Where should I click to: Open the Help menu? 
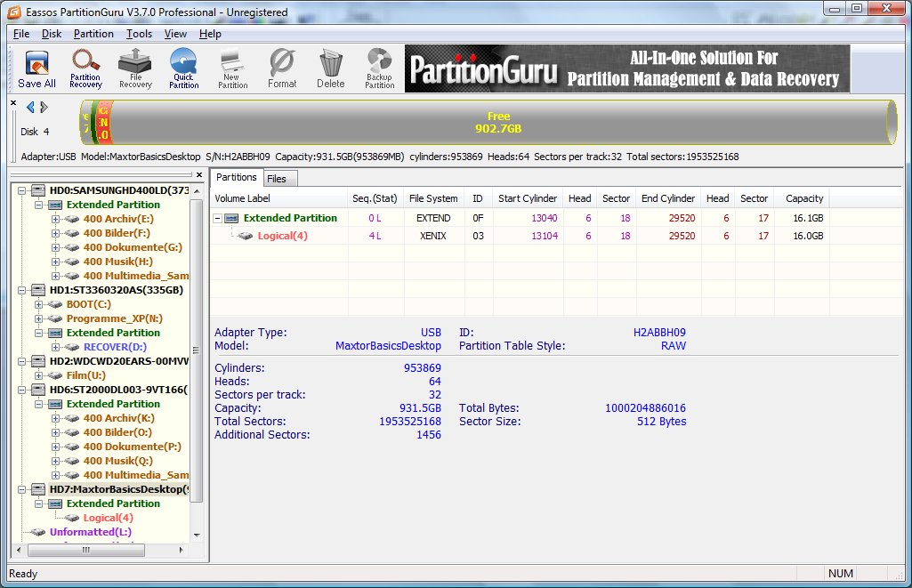pyautogui.click(x=210, y=34)
